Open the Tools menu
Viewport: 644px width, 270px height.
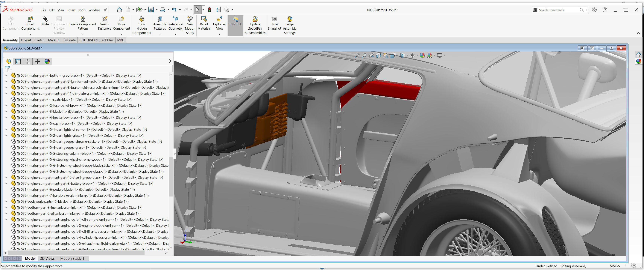coord(82,10)
